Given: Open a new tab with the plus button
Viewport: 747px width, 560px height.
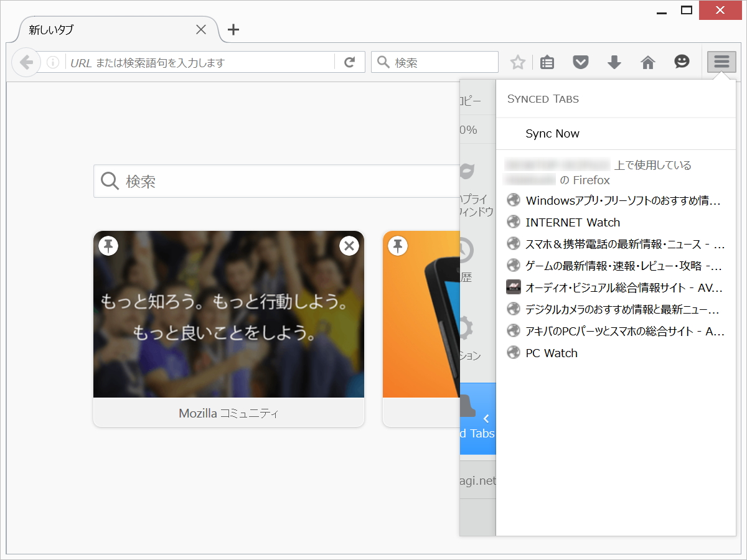Looking at the screenshot, I should tap(233, 29).
